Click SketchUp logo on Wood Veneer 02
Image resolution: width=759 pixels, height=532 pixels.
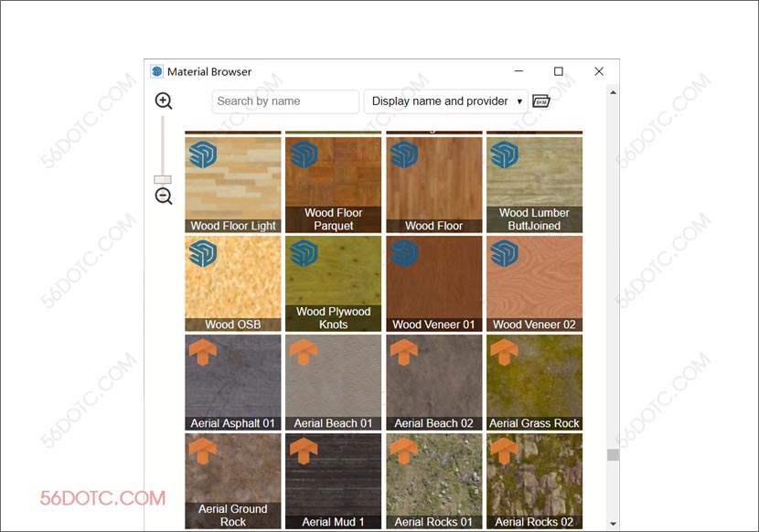[504, 253]
